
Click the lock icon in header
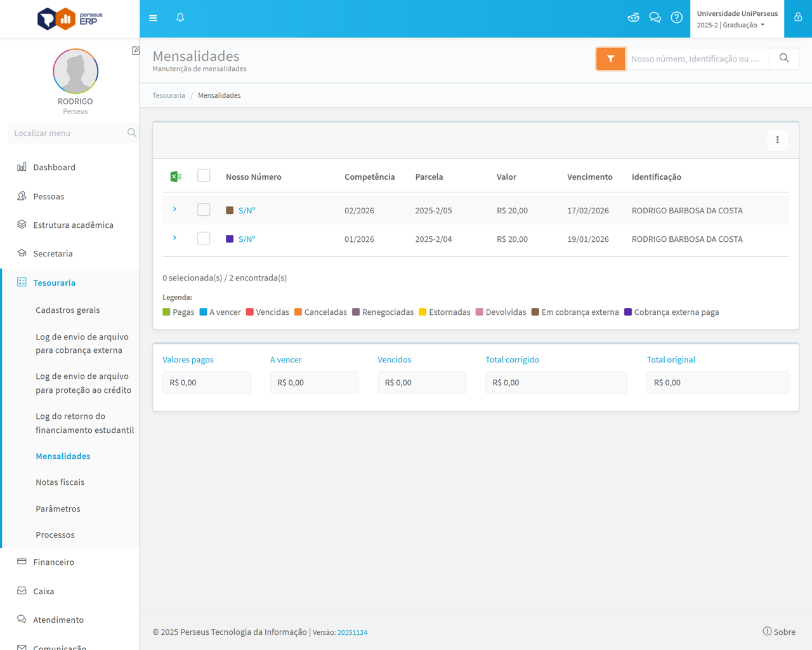point(798,18)
